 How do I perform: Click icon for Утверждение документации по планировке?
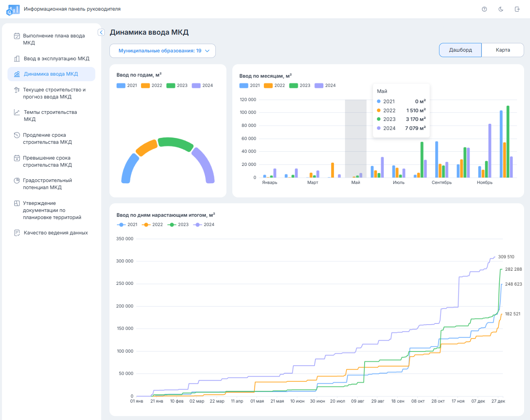point(17,203)
